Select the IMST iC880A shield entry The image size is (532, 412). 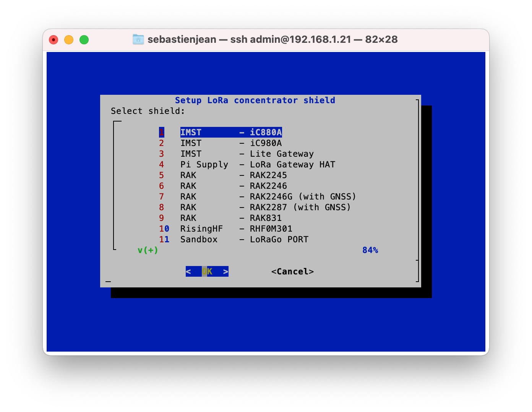point(221,132)
